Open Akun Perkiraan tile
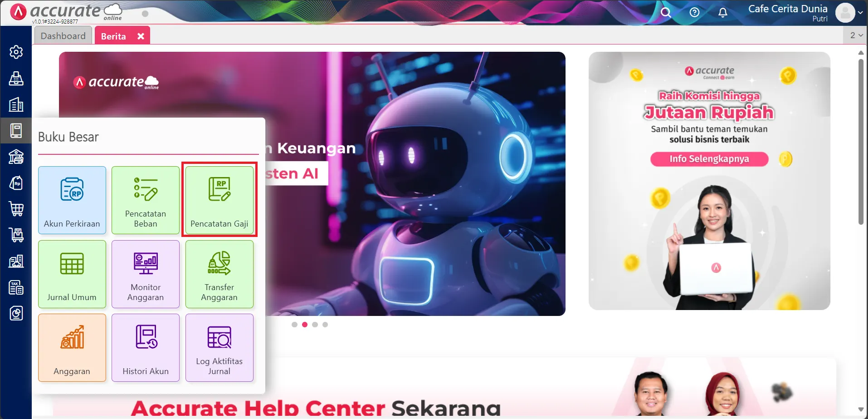 click(x=72, y=200)
